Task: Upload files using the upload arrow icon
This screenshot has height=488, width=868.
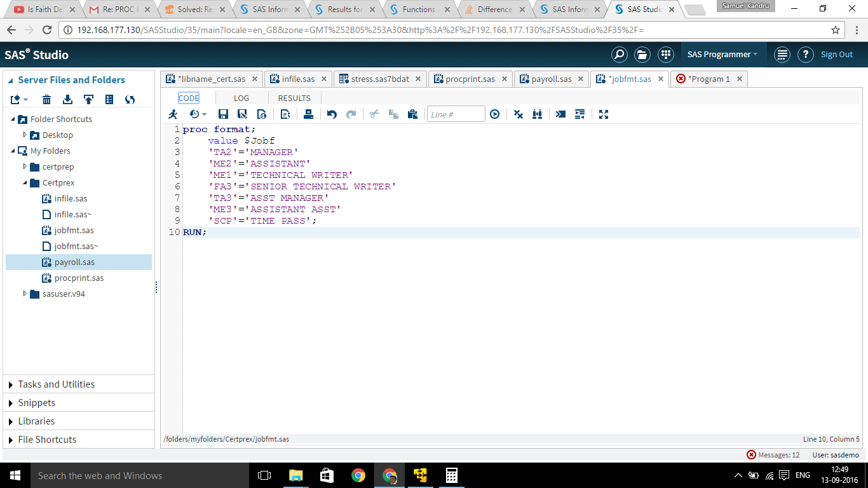Action: click(x=88, y=99)
